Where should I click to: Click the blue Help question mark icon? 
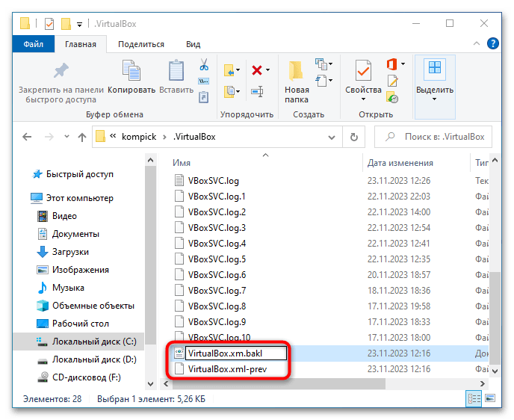pyautogui.click(x=492, y=43)
